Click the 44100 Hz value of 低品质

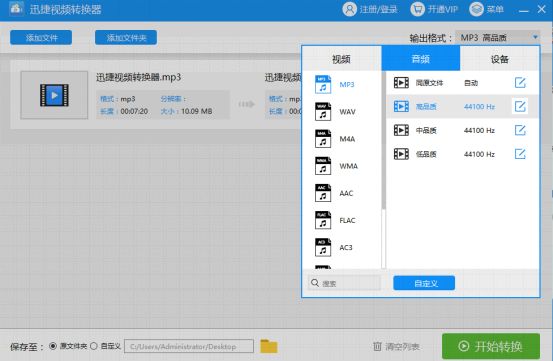click(479, 154)
